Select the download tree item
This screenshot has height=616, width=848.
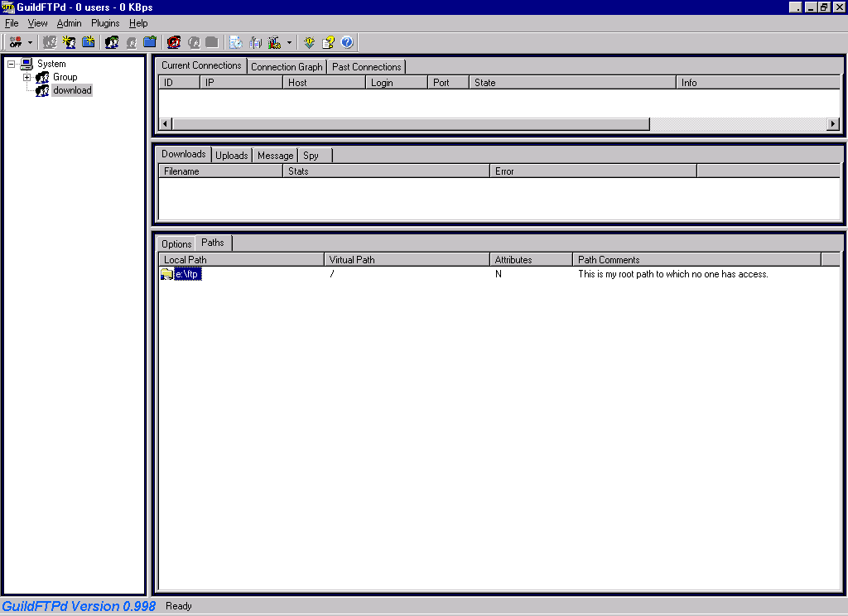[72, 90]
